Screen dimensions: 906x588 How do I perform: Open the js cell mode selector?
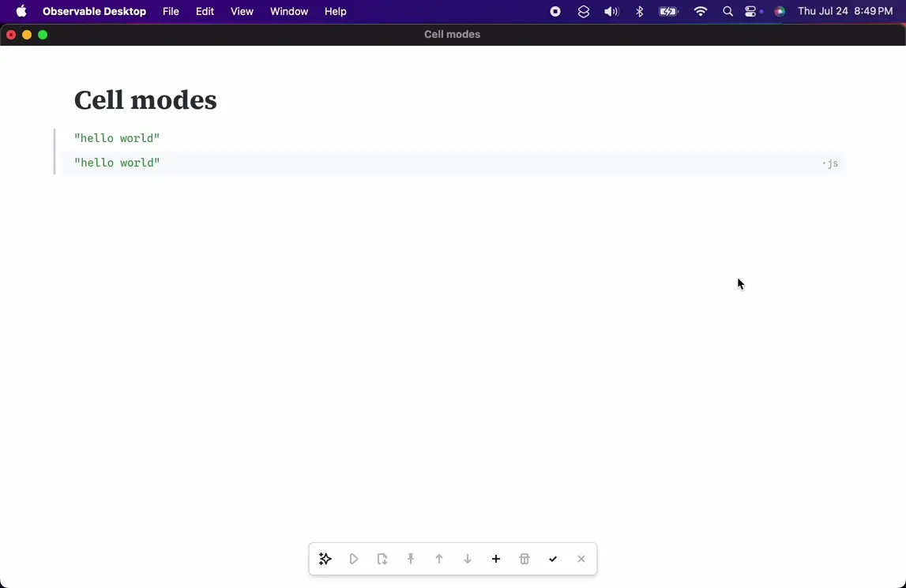click(831, 163)
